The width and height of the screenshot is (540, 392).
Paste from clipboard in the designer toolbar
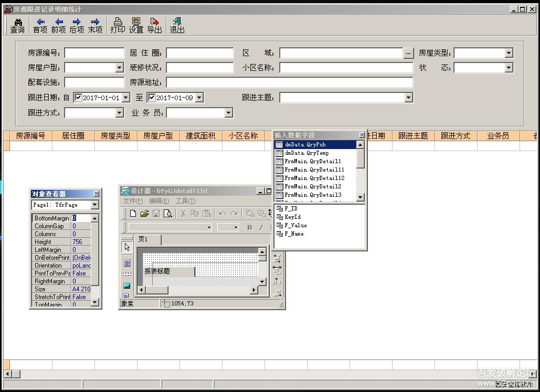click(x=207, y=214)
